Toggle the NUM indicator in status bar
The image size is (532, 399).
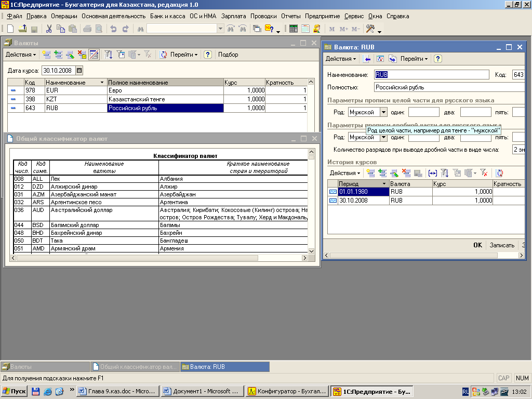[x=522, y=378]
